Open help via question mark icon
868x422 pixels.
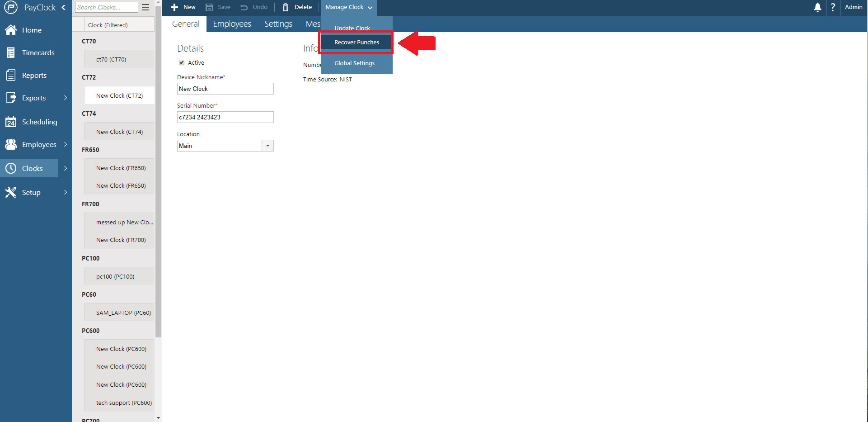point(833,7)
